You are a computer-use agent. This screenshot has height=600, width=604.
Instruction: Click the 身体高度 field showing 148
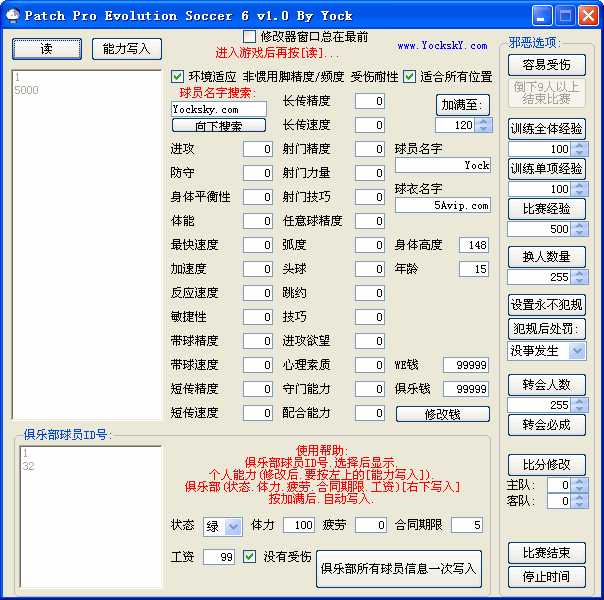[x=474, y=245]
